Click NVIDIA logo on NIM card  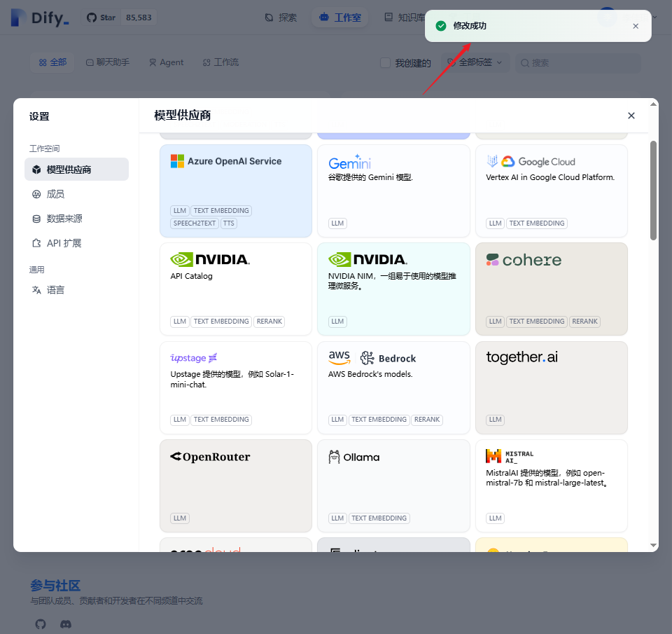click(x=367, y=259)
